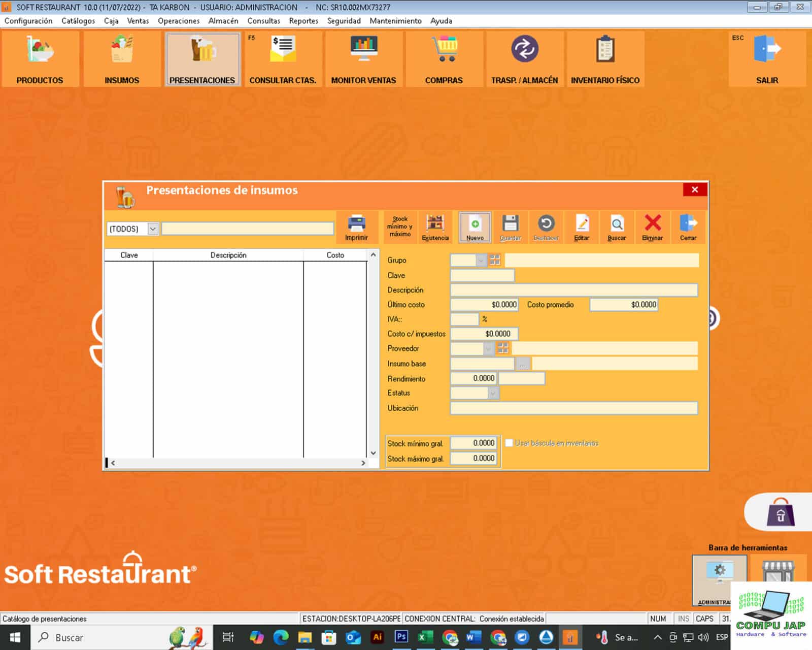Click the IVA percentage field

click(x=464, y=319)
